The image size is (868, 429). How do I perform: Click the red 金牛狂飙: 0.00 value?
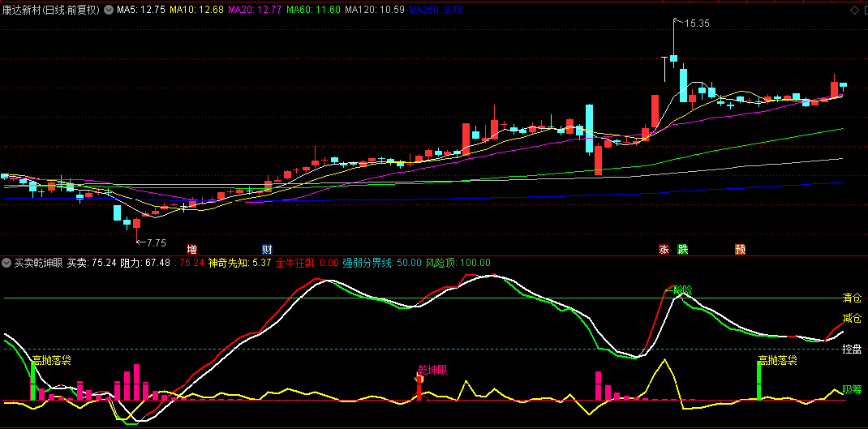[307, 263]
